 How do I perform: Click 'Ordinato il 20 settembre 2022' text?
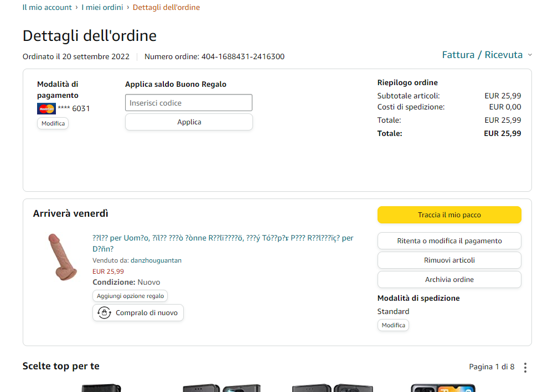point(76,56)
